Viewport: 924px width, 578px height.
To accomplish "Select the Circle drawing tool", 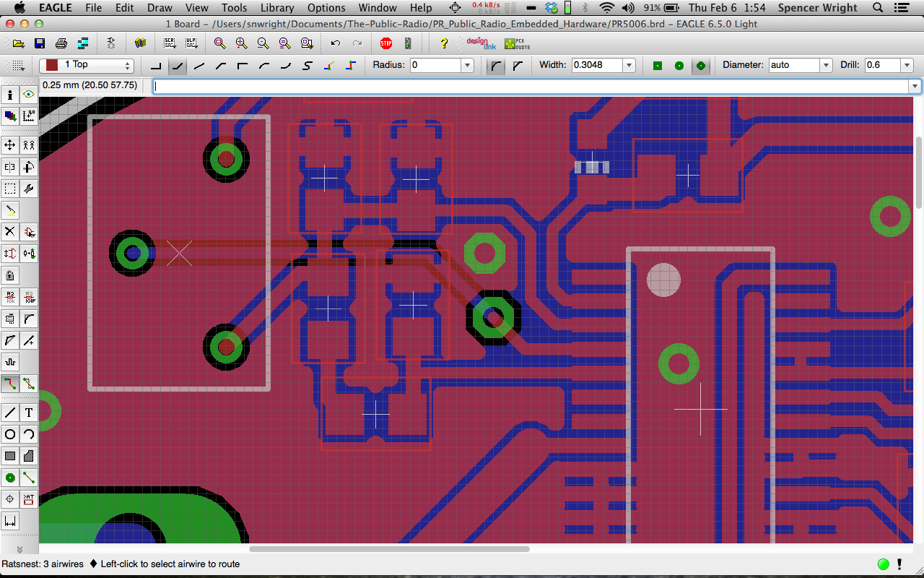I will 10,434.
